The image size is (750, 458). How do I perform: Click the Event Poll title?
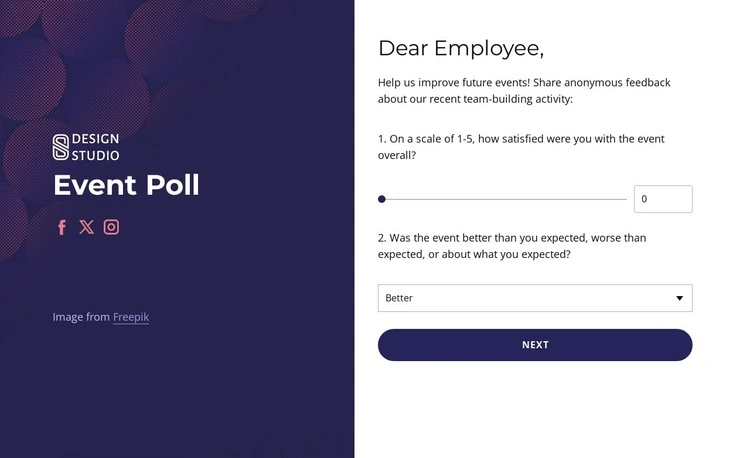pos(126,185)
